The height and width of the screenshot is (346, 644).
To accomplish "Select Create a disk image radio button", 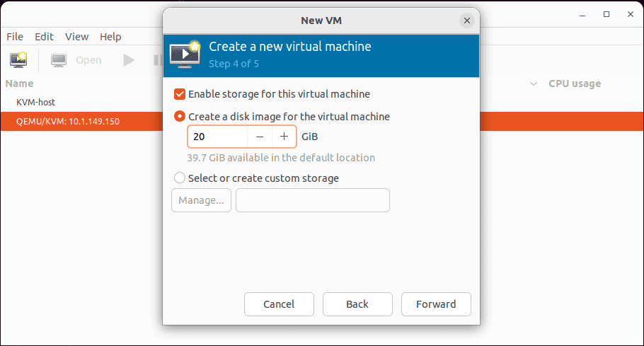I will tap(180, 117).
